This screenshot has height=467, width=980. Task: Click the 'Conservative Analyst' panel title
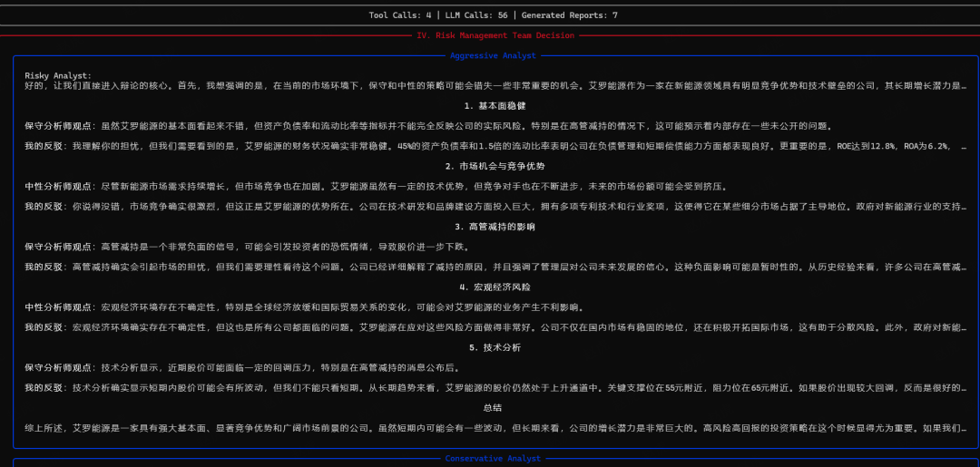493,458
